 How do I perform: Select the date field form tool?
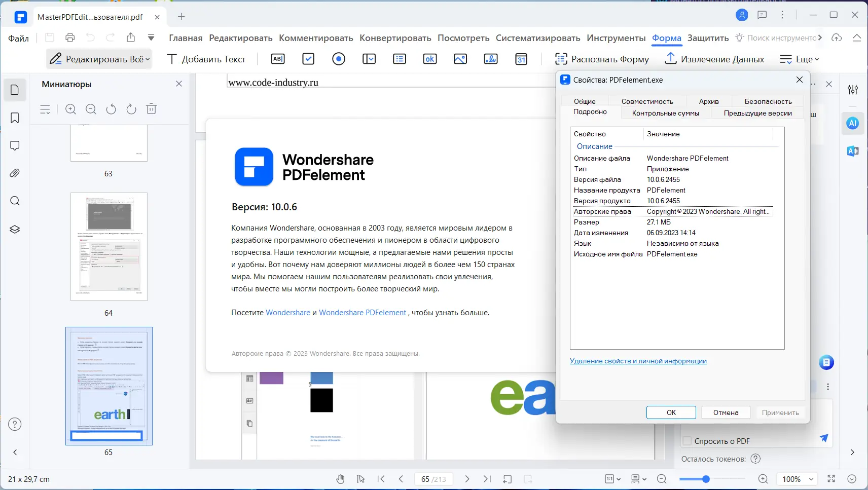522,59
